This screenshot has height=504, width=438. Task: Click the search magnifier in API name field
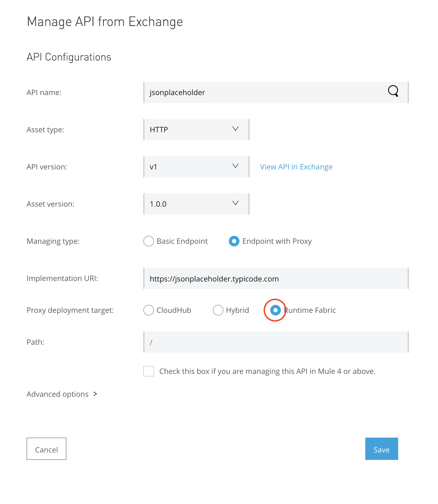tap(393, 91)
